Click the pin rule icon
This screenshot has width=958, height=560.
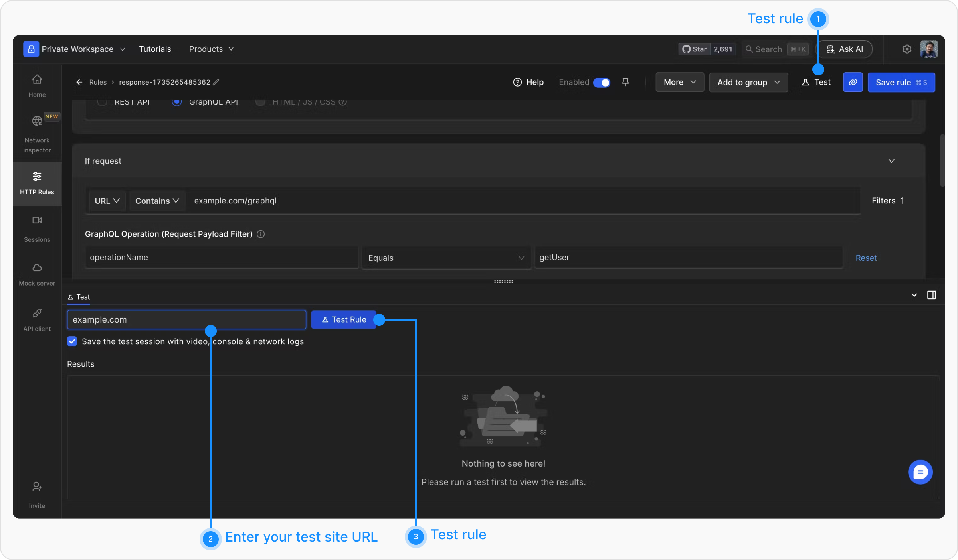[x=625, y=82]
